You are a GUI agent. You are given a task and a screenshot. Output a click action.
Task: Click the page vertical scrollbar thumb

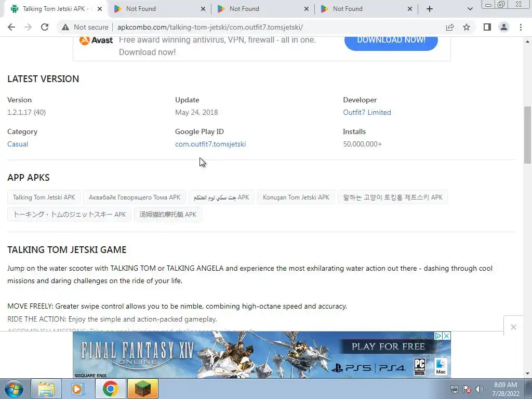click(x=527, y=136)
